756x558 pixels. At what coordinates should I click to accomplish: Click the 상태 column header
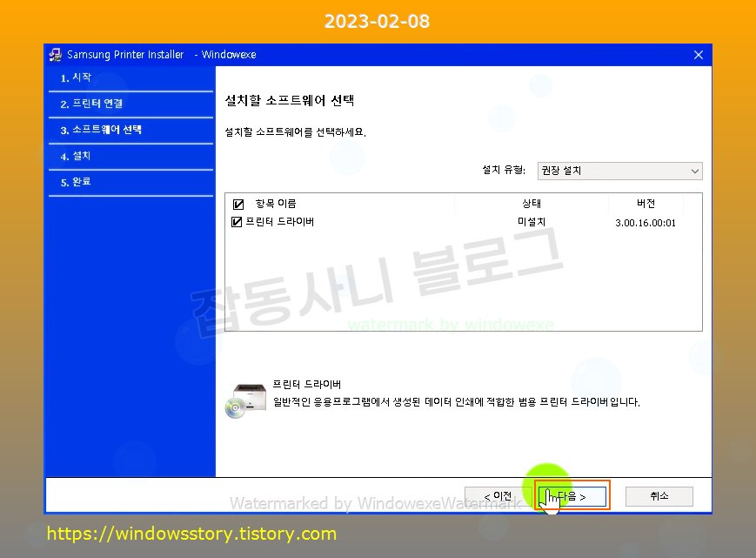[x=532, y=204]
